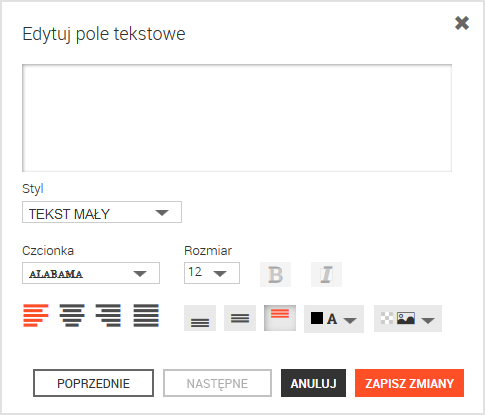Open the background image fill dropdown

(408, 319)
